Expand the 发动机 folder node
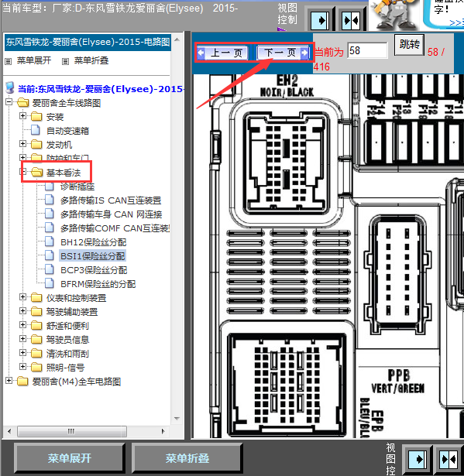Screen dimensions: 464x476 click(22, 144)
